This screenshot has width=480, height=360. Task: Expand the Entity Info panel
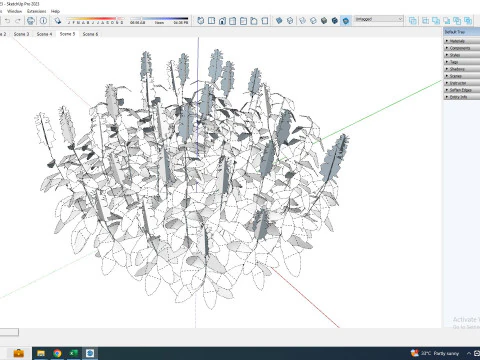point(462,97)
